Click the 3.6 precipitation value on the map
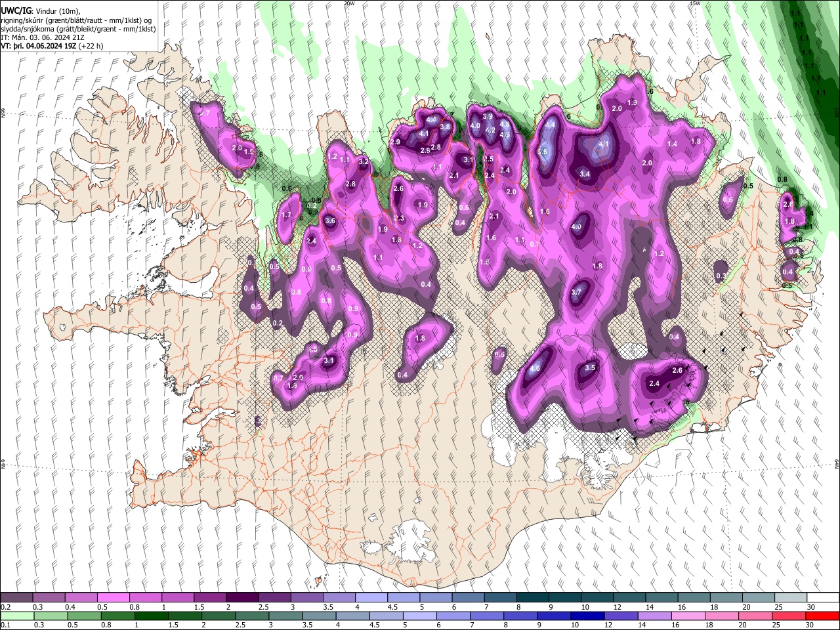This screenshot has width=840, height=630. coord(330,221)
